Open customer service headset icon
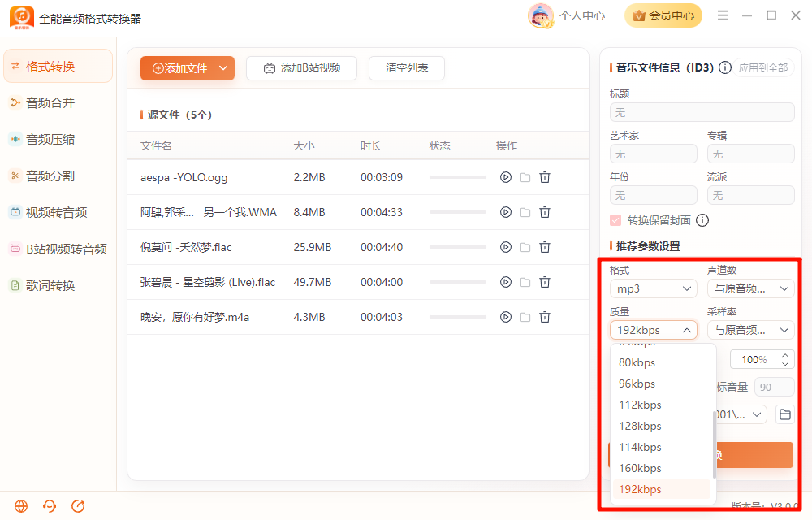This screenshot has width=812, height=520. tap(50, 506)
